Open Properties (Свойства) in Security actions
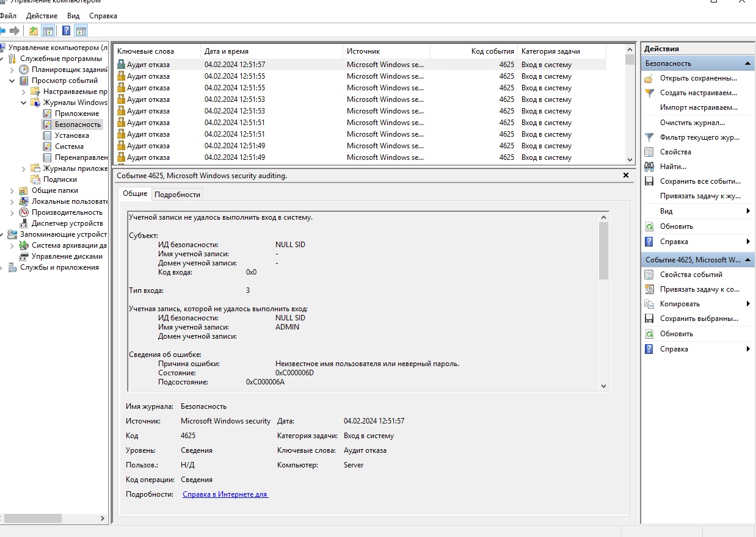 675,152
